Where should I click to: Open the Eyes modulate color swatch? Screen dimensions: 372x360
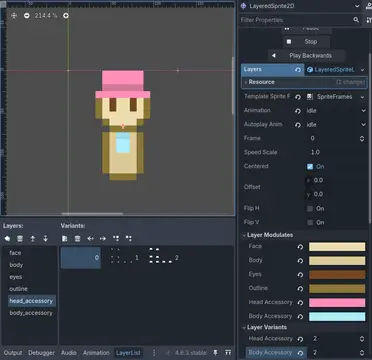(x=337, y=275)
